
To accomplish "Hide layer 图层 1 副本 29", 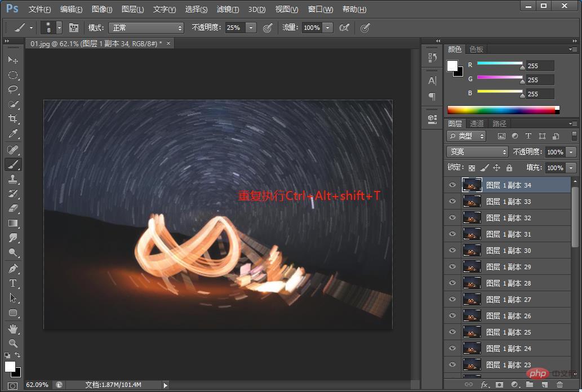I will point(452,266).
